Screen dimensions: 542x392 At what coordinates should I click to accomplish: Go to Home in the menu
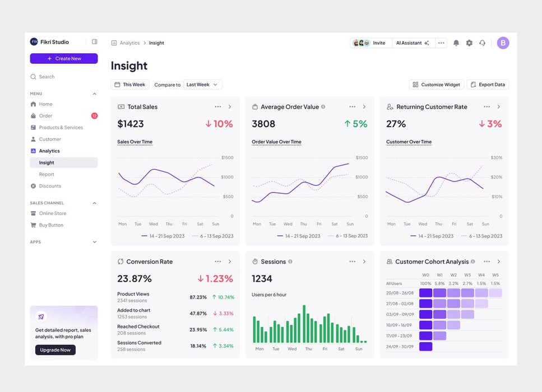[x=63, y=104]
